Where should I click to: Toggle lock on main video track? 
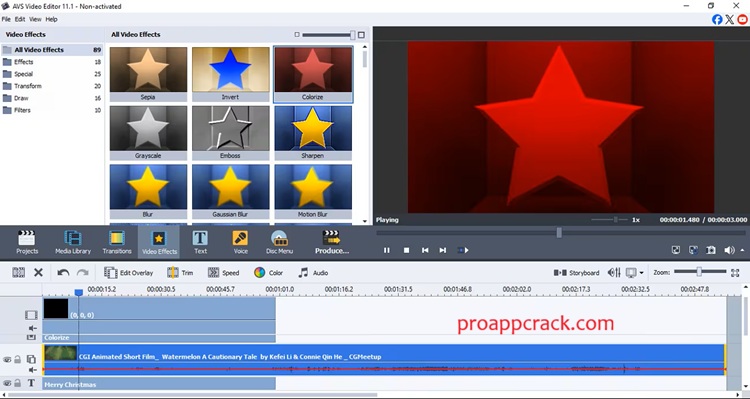18,359
